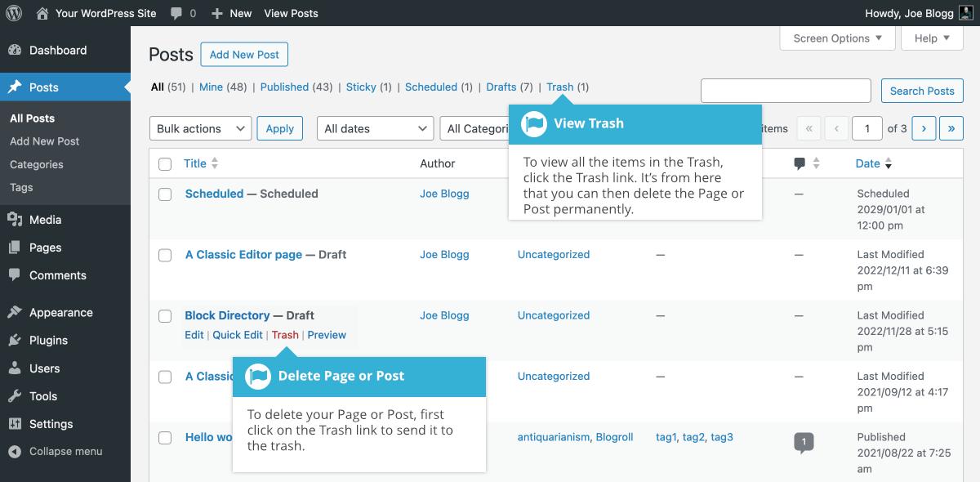Click the red Trash link under Block Directory
980x482 pixels.
pyautogui.click(x=285, y=335)
